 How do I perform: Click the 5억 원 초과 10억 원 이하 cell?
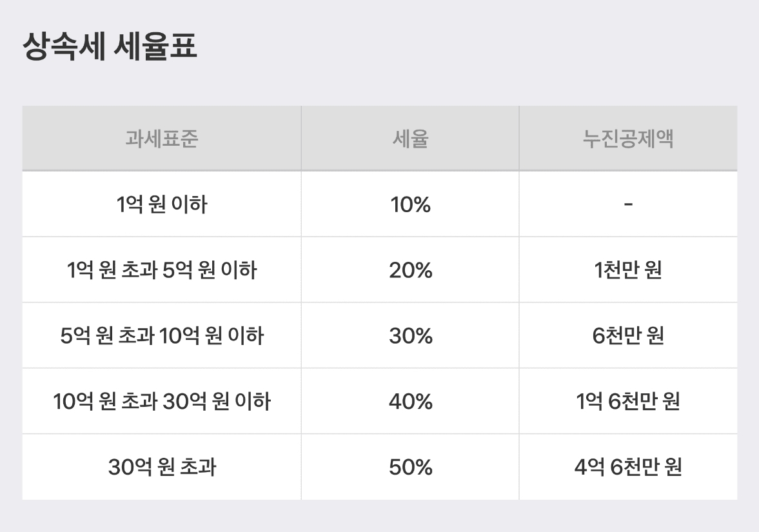(161, 337)
